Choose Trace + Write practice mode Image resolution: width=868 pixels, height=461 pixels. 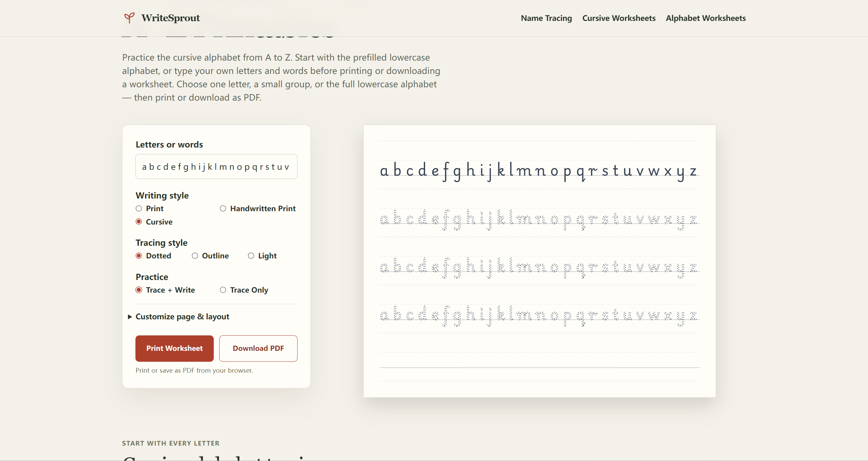pyautogui.click(x=166, y=290)
